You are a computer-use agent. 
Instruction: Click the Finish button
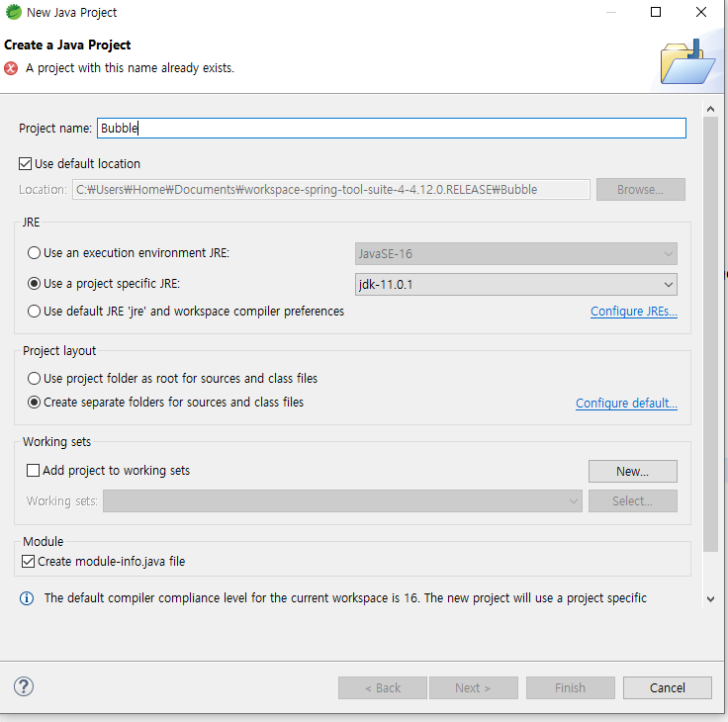(570, 687)
